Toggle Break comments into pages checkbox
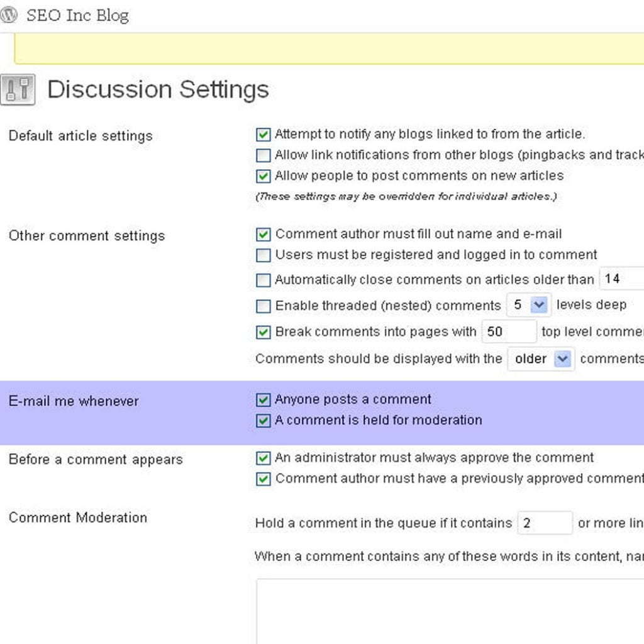Viewport: 644px width, 644px height. (x=264, y=332)
